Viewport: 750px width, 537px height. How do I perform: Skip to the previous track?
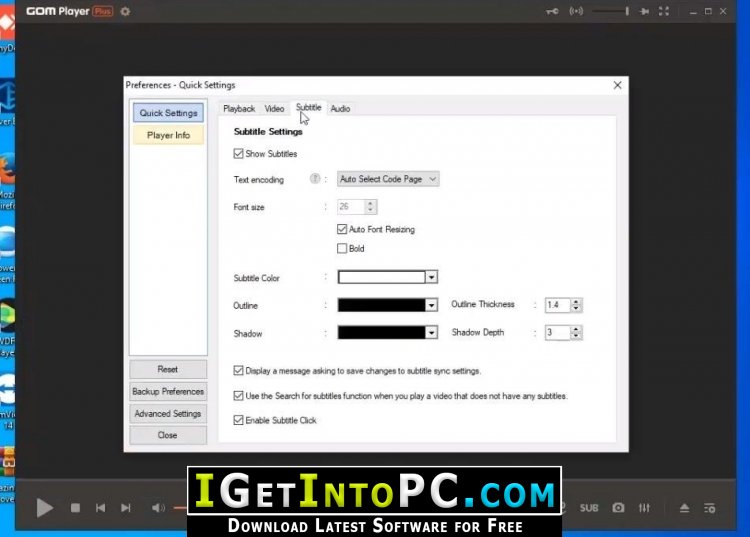[100, 508]
